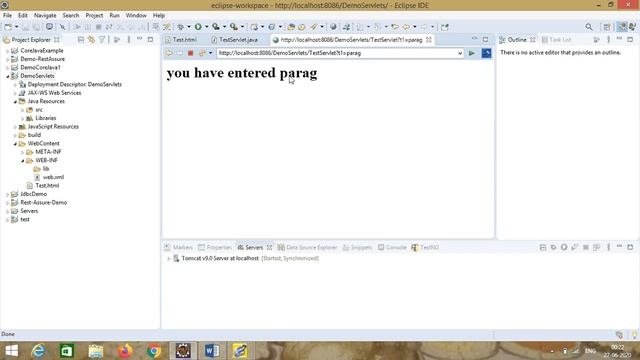The image size is (640, 360).
Task: Click the blue browser icon right of Go
Action: [x=486, y=53]
